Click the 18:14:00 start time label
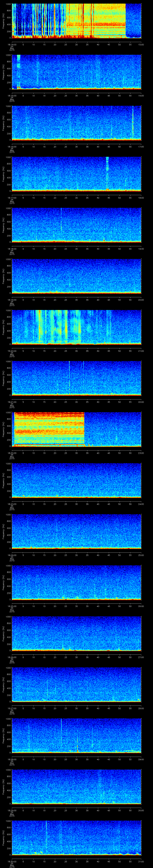This screenshot has height=868, width=153. pos(12,44)
